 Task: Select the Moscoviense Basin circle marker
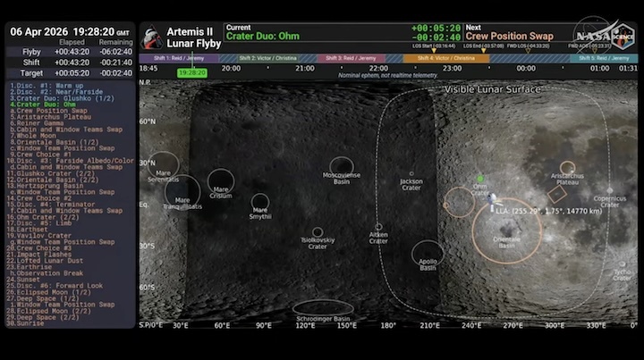[342, 165]
